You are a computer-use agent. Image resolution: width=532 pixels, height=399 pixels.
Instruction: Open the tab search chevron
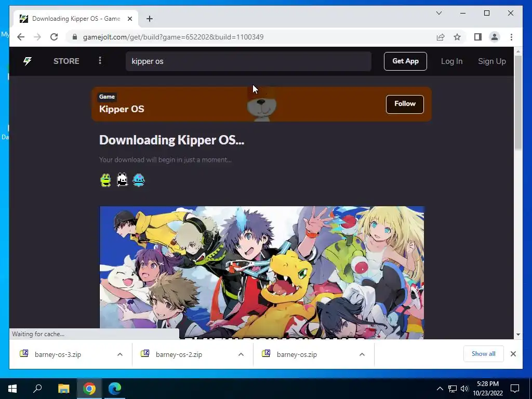click(438, 13)
